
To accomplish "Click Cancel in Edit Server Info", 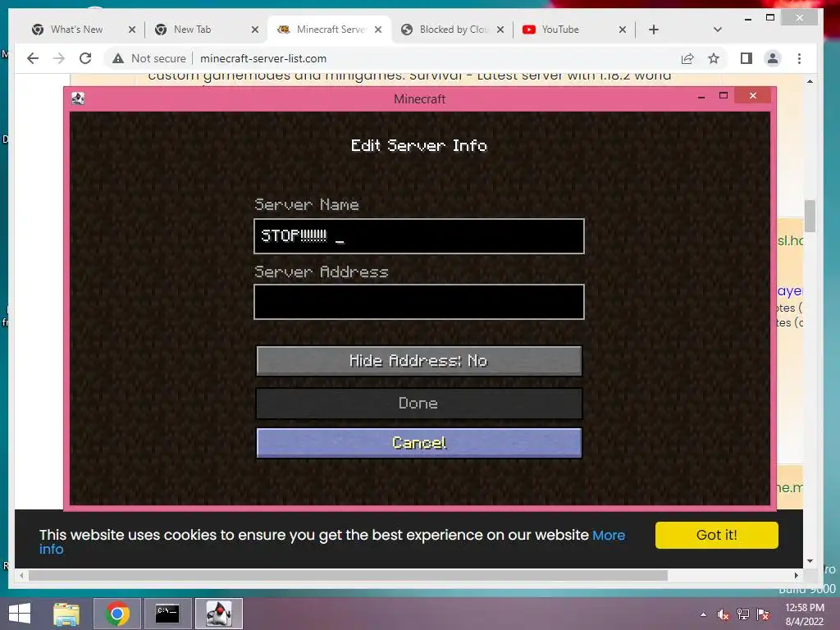I will 419,443.
